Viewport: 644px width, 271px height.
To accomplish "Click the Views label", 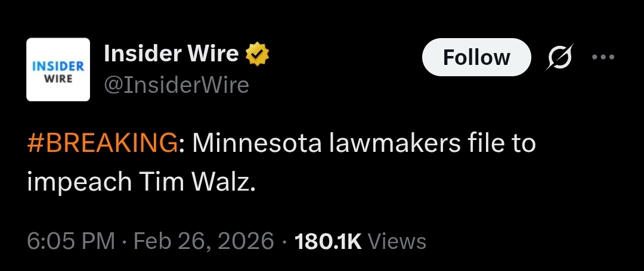I will (x=397, y=241).
